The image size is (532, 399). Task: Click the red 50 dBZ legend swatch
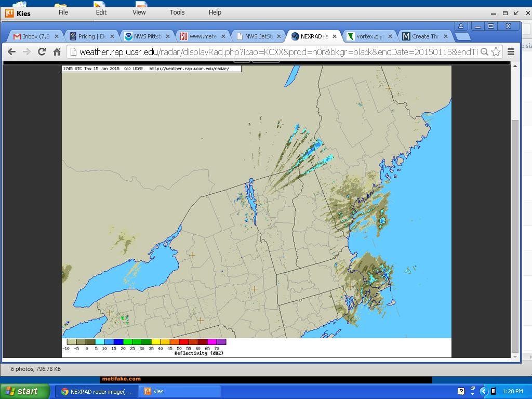coord(184,342)
